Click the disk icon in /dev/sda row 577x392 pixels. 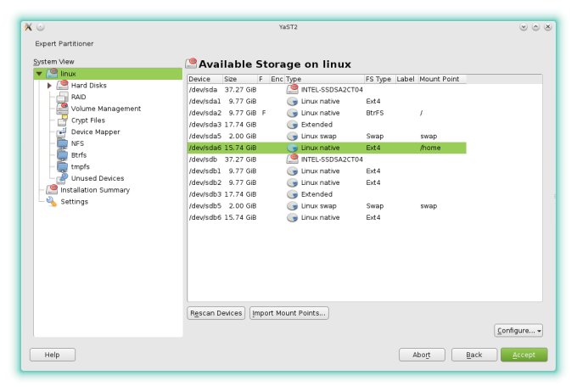pyautogui.click(x=293, y=89)
